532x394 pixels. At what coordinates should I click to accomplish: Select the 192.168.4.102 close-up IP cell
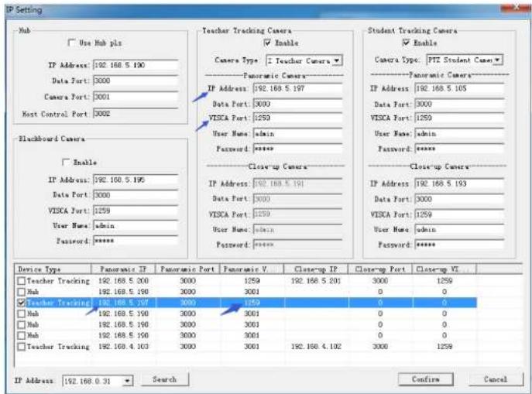pyautogui.click(x=316, y=347)
